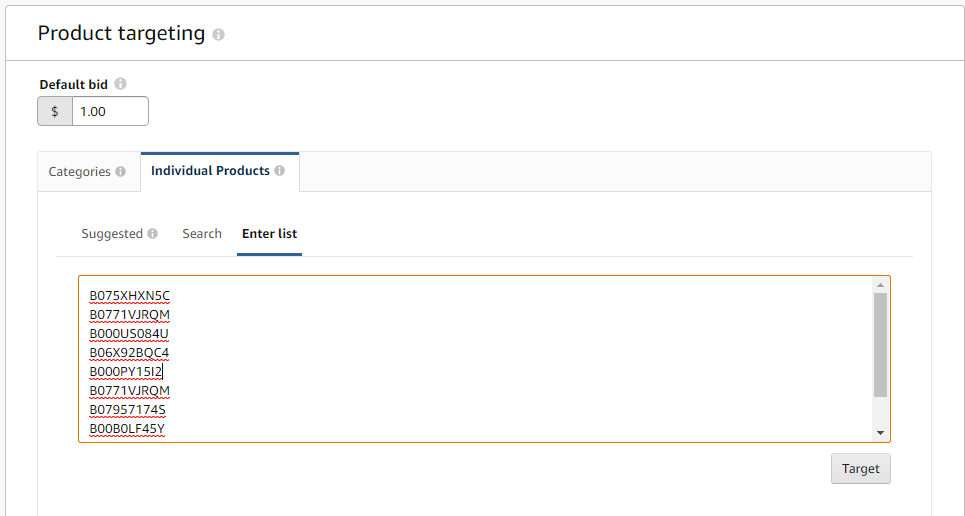The height and width of the screenshot is (516, 965).
Task: Click info icon beside Product targeting heading
Action: [219, 34]
